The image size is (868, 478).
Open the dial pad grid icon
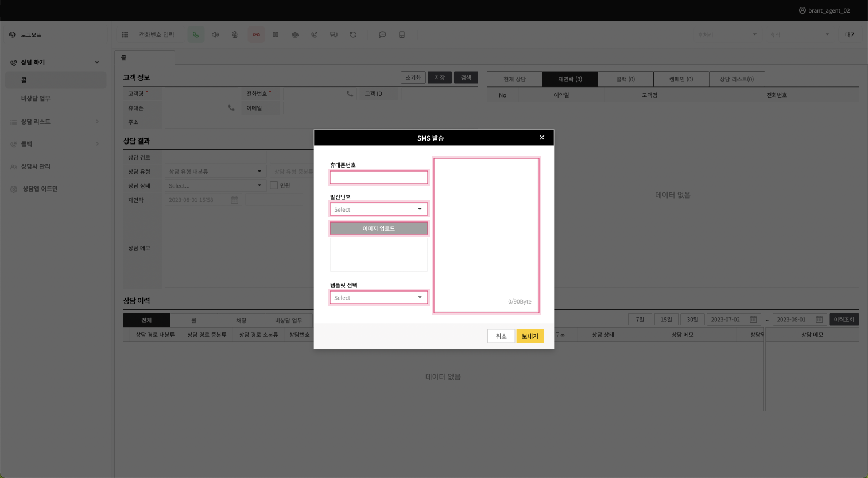click(125, 34)
